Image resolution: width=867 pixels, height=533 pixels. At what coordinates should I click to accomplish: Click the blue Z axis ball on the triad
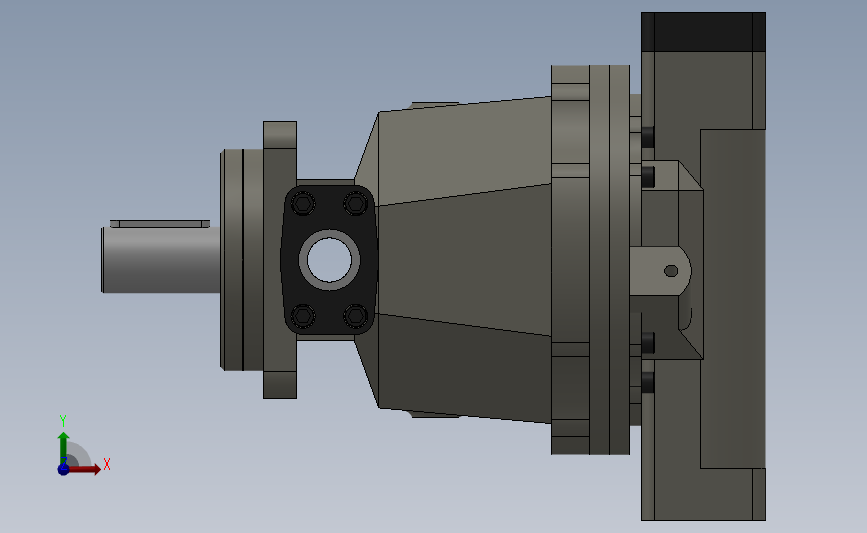tap(64, 469)
